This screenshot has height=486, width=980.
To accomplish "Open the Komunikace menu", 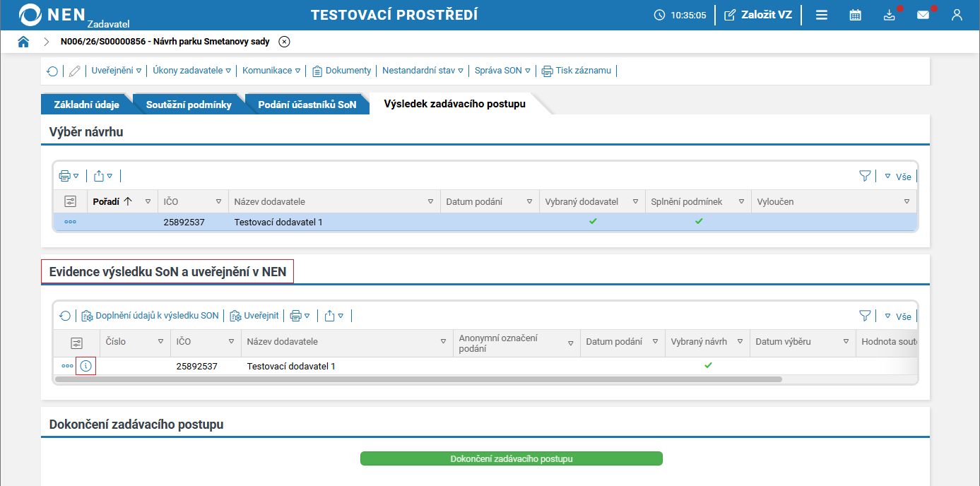I will point(271,71).
